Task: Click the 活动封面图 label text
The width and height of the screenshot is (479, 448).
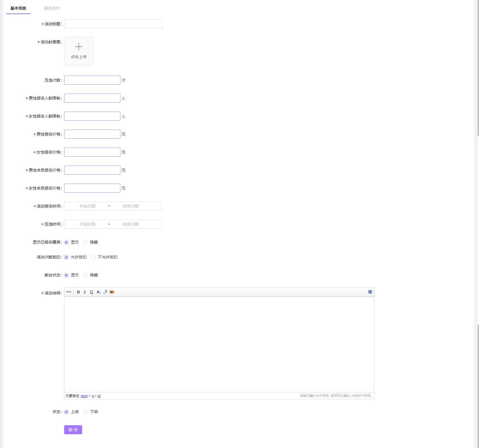Action: (x=51, y=42)
